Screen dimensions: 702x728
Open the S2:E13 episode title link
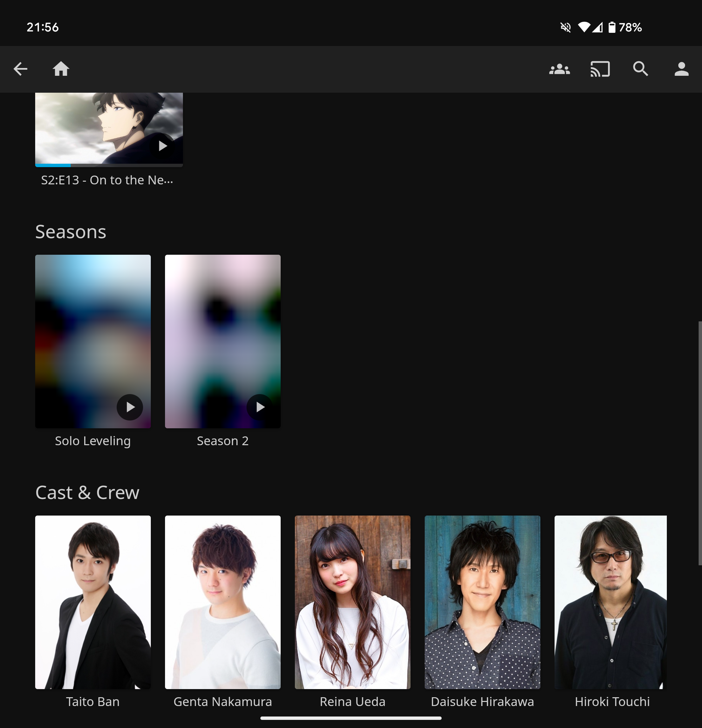[107, 180]
